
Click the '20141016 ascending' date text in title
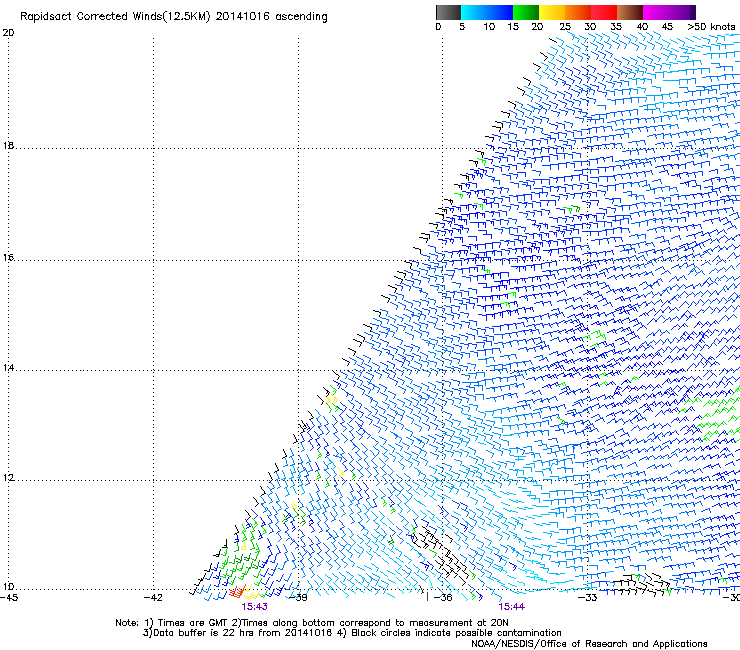pyautogui.click(x=272, y=17)
